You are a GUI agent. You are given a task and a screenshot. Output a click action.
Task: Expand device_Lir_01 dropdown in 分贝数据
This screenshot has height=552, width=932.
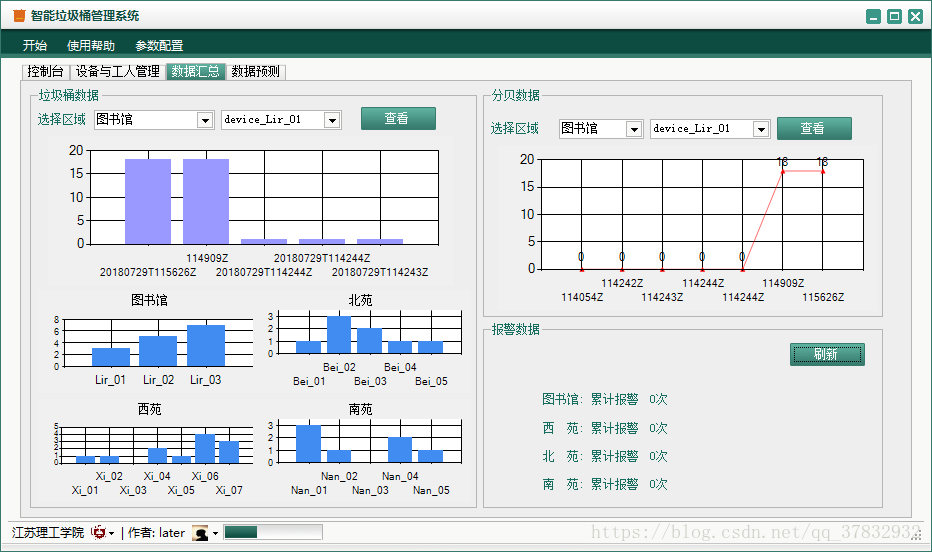pos(761,129)
